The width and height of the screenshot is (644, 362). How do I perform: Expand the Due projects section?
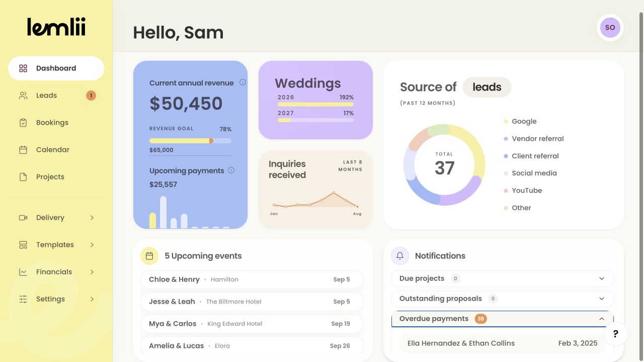[x=503, y=279]
